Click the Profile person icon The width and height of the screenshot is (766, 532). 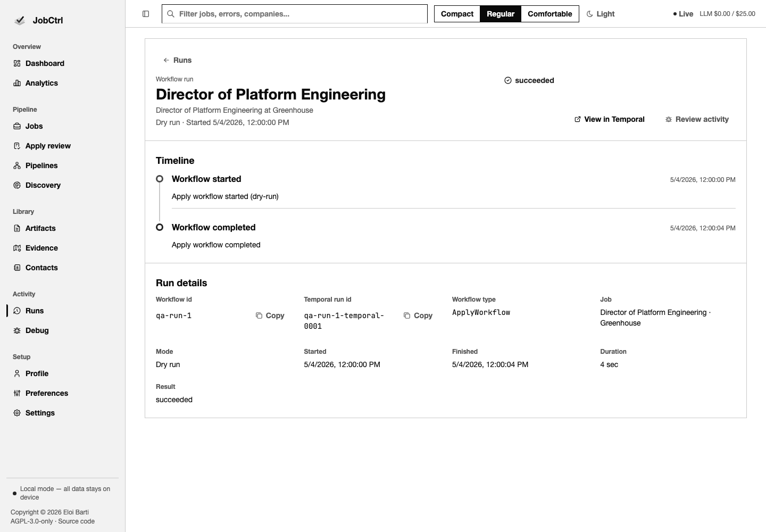[17, 373]
